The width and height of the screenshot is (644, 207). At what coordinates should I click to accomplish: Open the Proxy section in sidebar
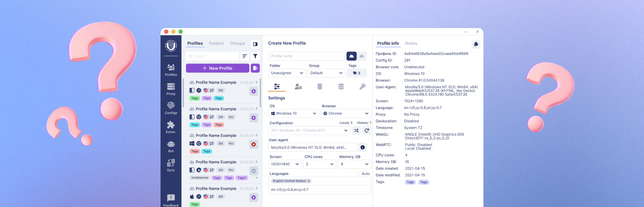[171, 89]
